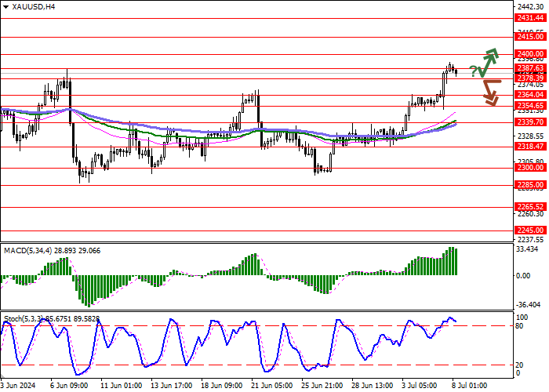Select the 2364.04 price level label

(530, 95)
